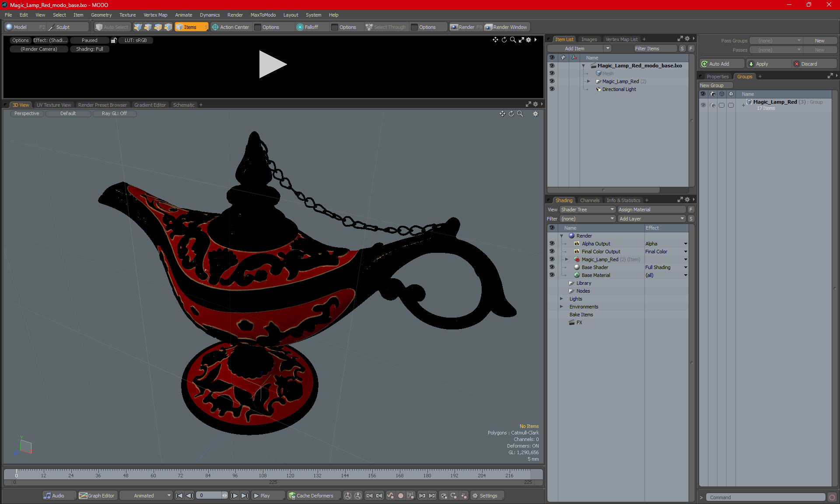Viewport: 840px width, 504px height.
Task: Click the Render F9 button
Action: pyautogui.click(x=466, y=27)
